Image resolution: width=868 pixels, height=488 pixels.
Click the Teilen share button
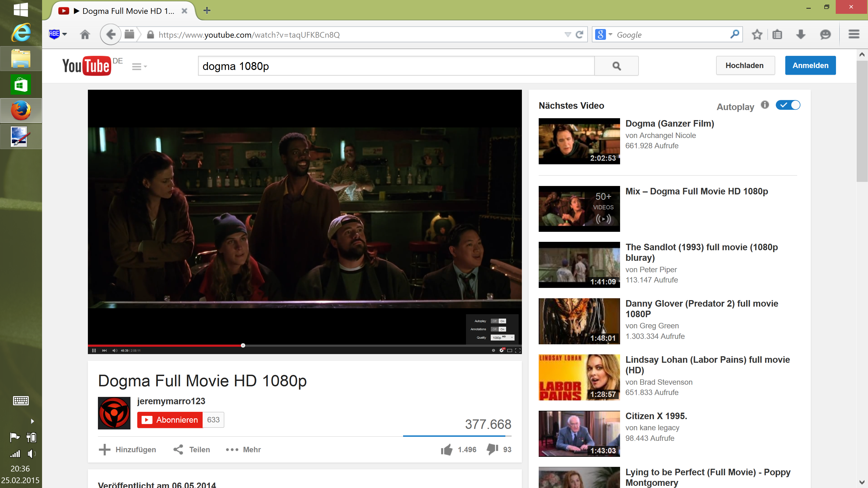pos(192,450)
